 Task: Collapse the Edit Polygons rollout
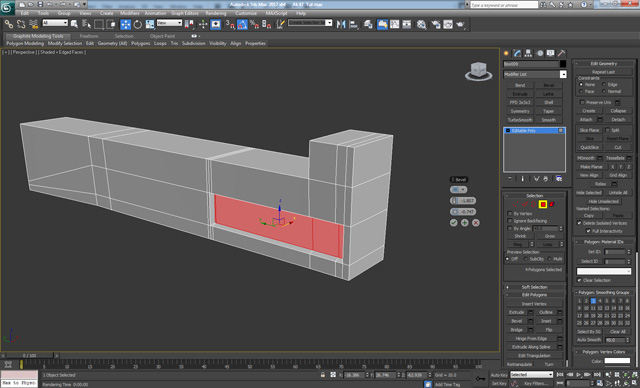coord(534,295)
